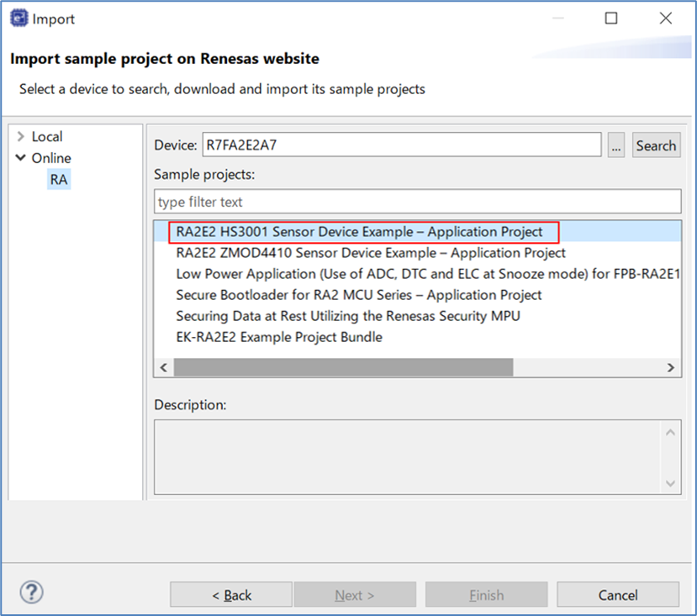Viewport: 697px width, 616px height.
Task: Click the horizontal scrollbar thumb of project list
Action: coord(343,367)
